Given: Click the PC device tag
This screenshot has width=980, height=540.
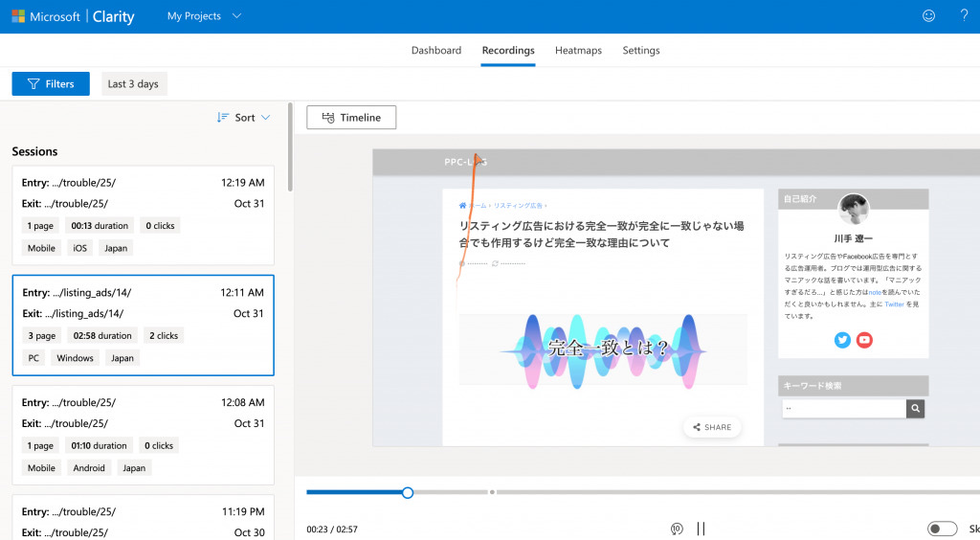Looking at the screenshot, I should click(x=33, y=358).
